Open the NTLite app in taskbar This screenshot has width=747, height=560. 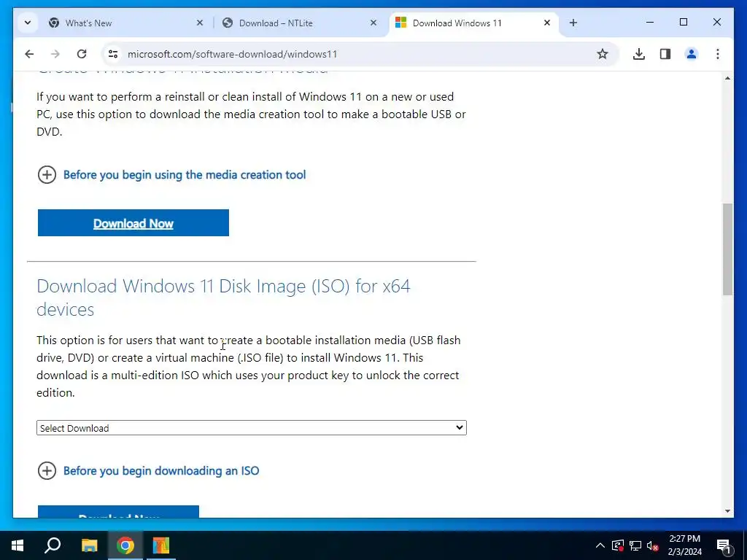[x=161, y=545]
